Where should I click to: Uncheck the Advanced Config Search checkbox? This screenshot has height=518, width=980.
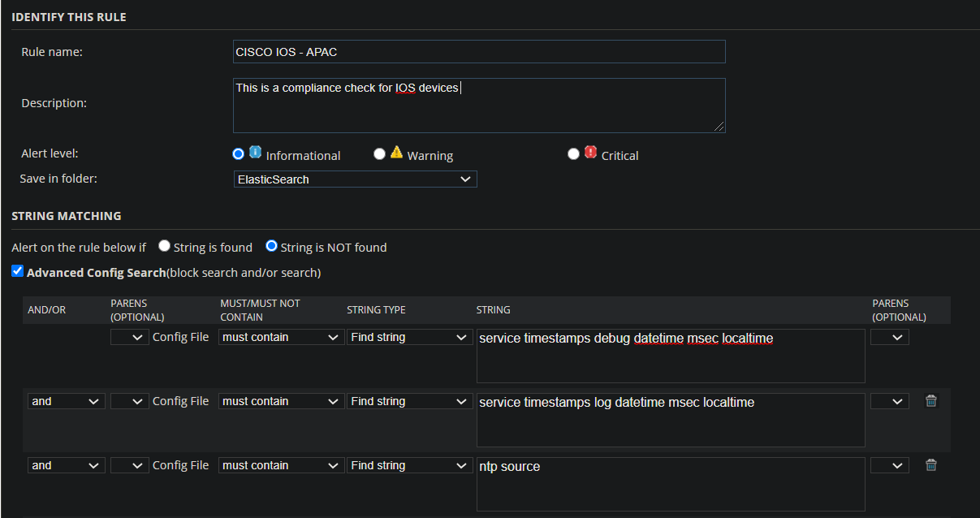coord(18,272)
